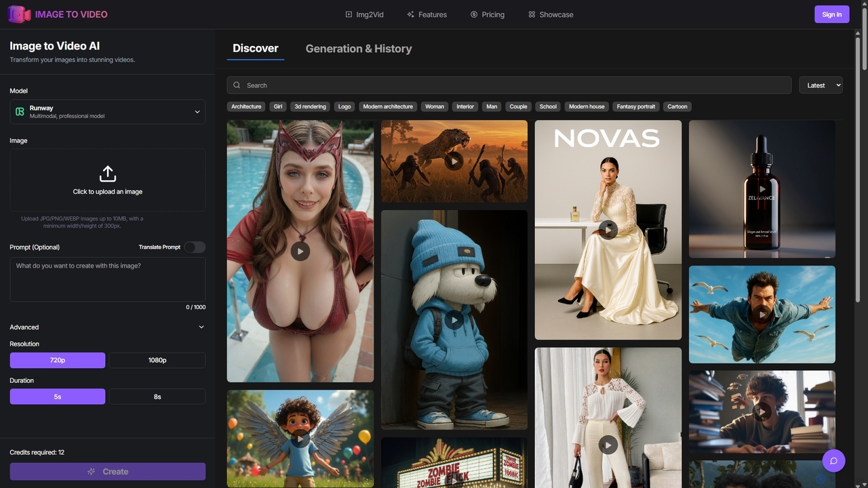
Task: Open Img2Vid in top navigation
Action: tap(364, 14)
